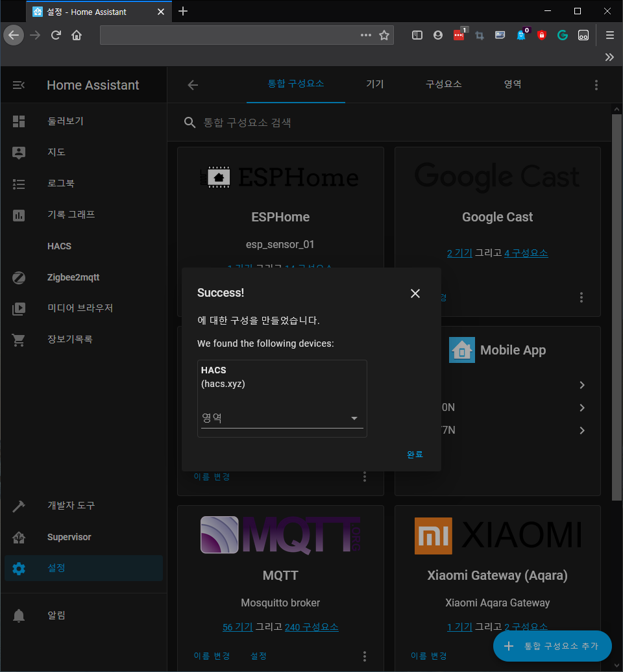
Task: Switch to 통합 구성요소 tab
Action: coord(296,84)
